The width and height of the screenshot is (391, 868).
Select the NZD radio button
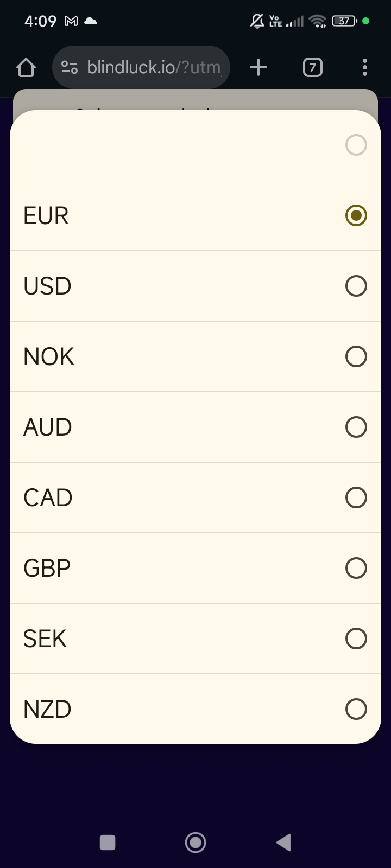pyautogui.click(x=356, y=709)
